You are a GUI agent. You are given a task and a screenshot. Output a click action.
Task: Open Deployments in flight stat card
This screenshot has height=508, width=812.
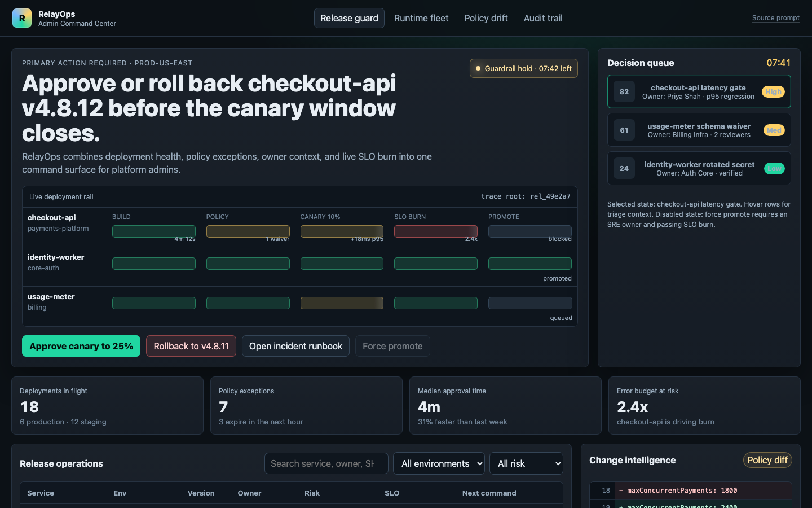(107, 405)
